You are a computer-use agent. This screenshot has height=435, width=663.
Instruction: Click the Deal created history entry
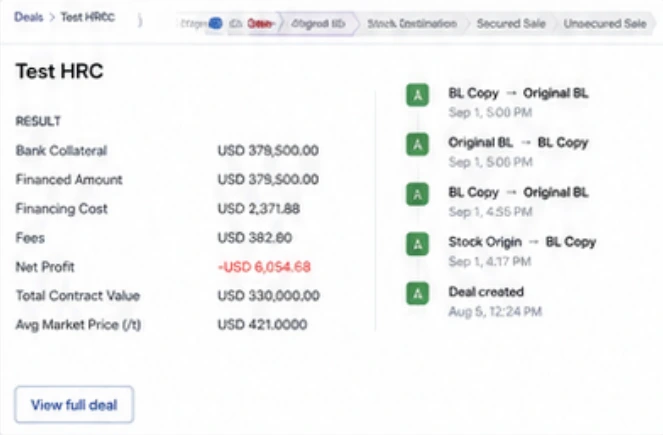486,292
